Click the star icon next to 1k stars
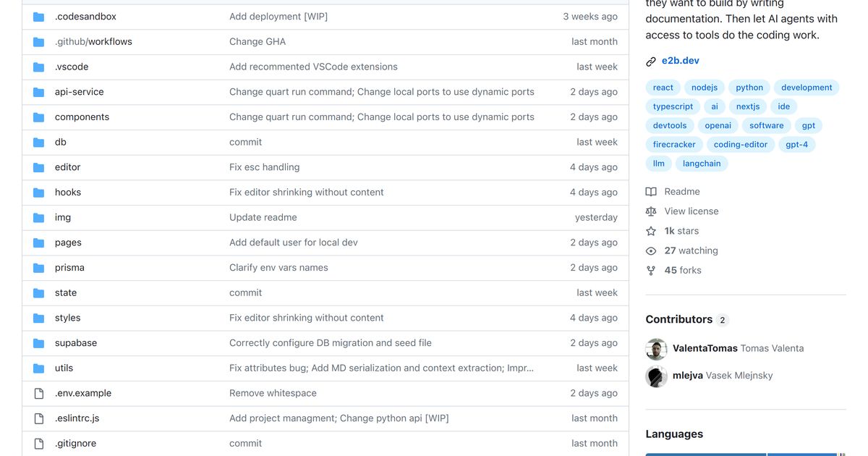 pos(652,230)
